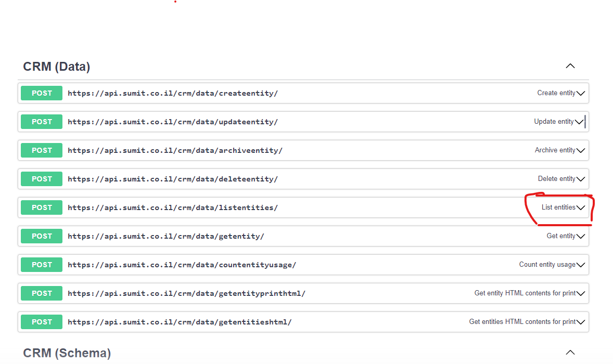Click the CRM (Schema) section heading
The width and height of the screenshot is (613, 364).
coord(67,353)
